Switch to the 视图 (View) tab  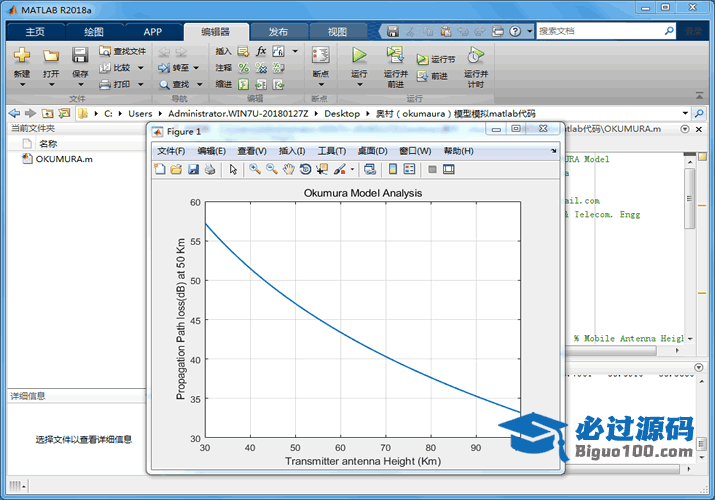[337, 32]
